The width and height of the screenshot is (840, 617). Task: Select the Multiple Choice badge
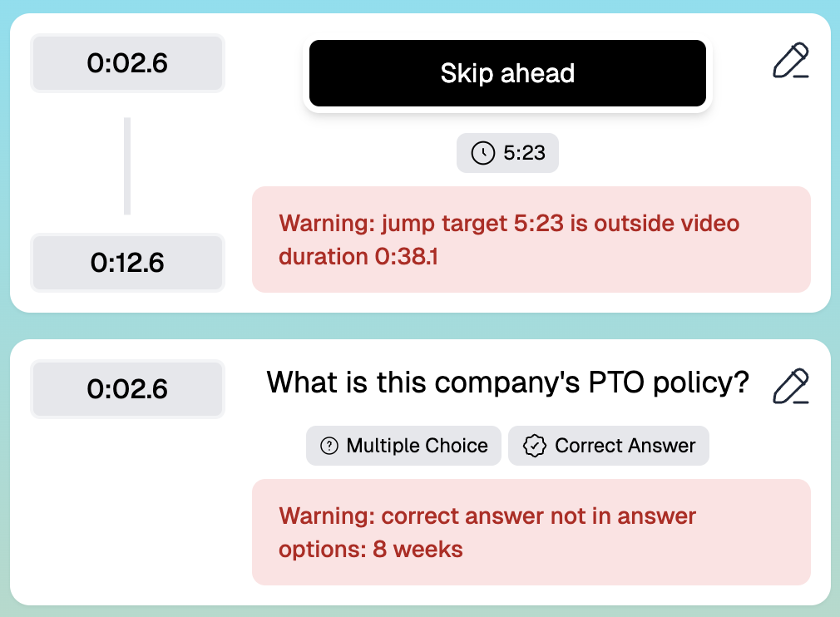[x=403, y=446]
